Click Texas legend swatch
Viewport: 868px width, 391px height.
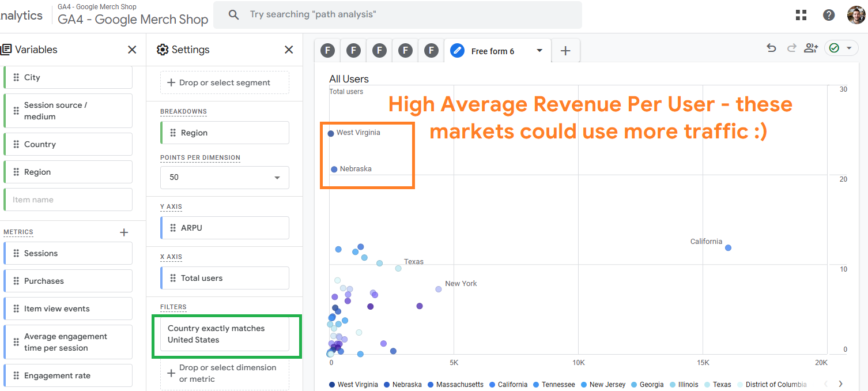click(x=707, y=385)
